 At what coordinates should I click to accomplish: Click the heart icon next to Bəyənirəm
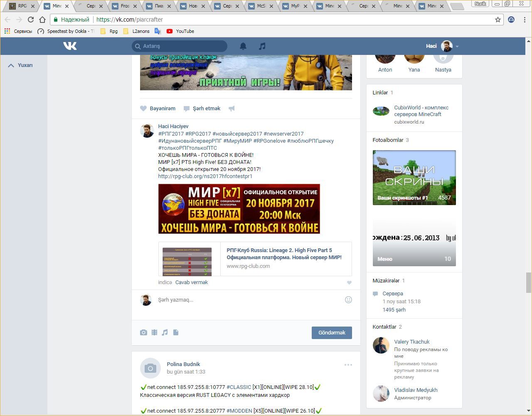click(x=143, y=109)
